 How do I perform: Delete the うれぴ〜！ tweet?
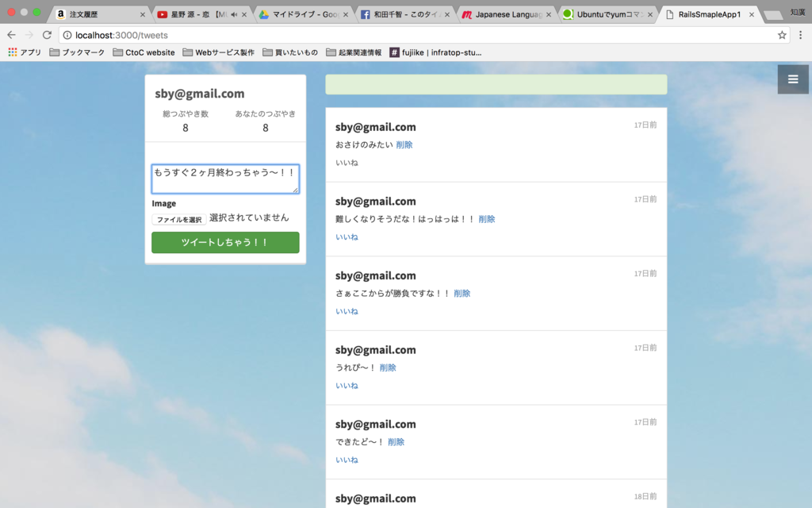coord(388,368)
